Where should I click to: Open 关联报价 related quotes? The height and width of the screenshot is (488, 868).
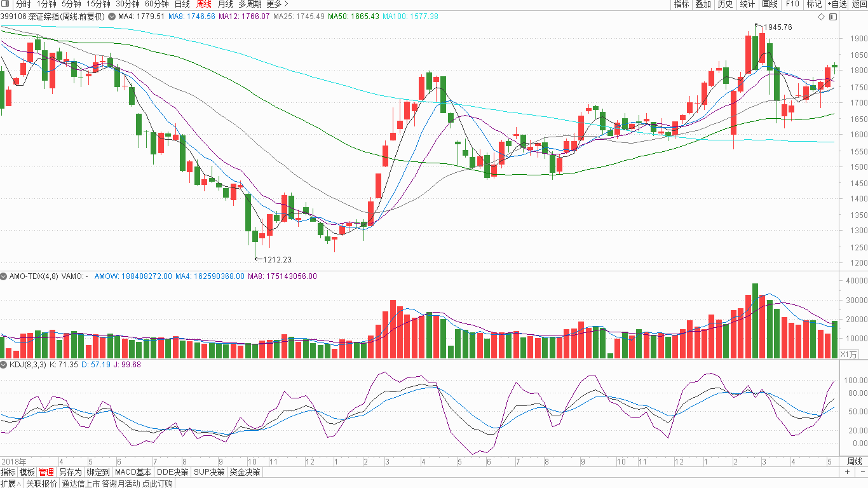[x=42, y=484]
